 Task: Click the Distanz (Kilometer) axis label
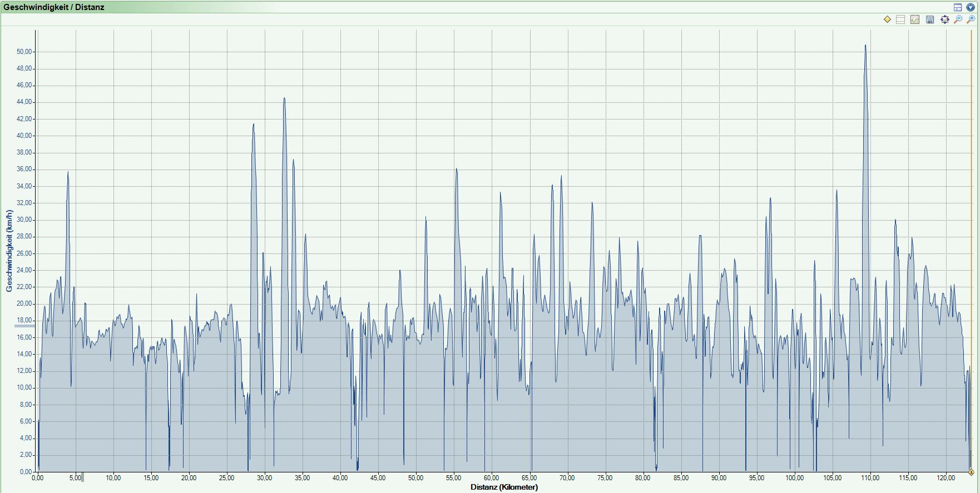pos(504,487)
